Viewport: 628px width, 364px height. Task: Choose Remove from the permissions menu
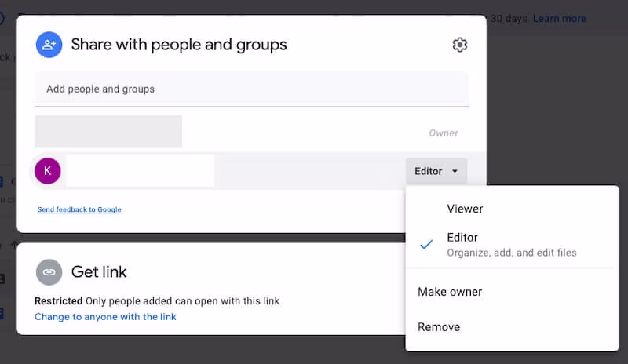click(439, 327)
